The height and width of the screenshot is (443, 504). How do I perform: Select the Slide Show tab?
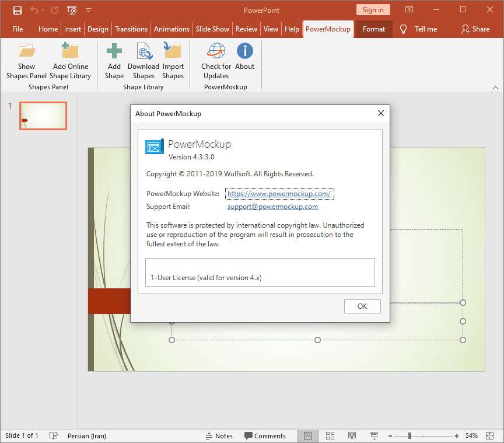click(212, 29)
